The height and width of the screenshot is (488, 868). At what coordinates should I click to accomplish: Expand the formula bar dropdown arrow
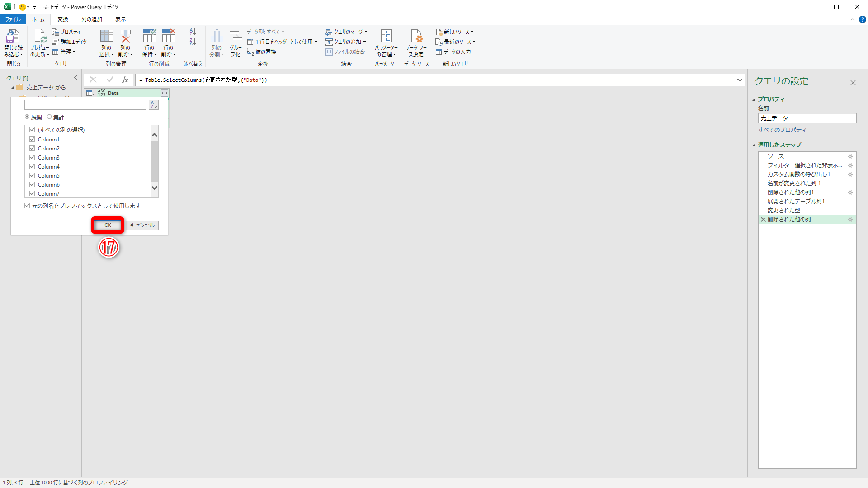[740, 80]
